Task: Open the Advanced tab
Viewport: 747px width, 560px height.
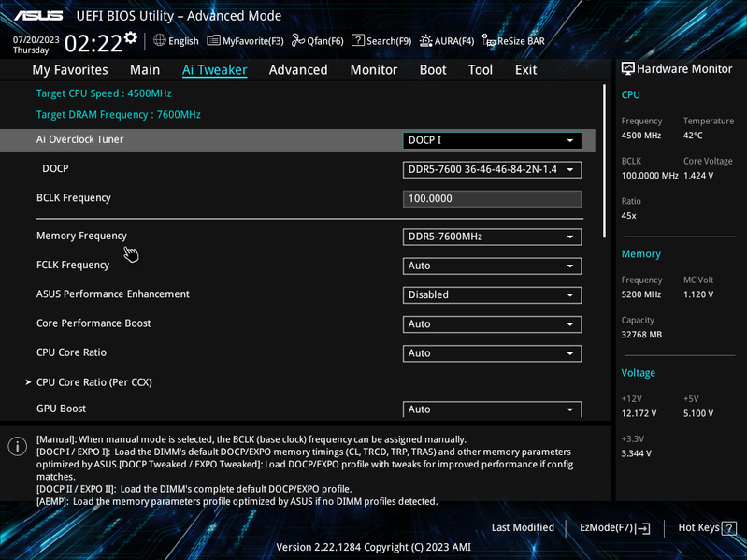Action: [x=298, y=70]
